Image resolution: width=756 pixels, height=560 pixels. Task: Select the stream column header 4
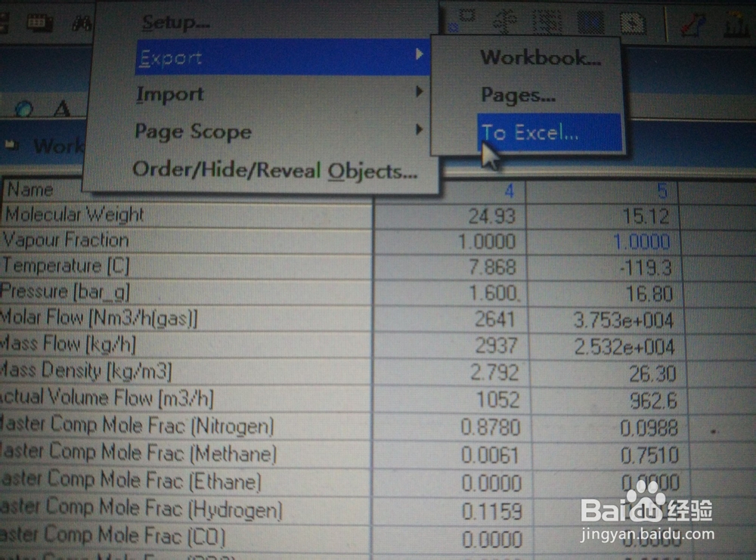tap(509, 191)
